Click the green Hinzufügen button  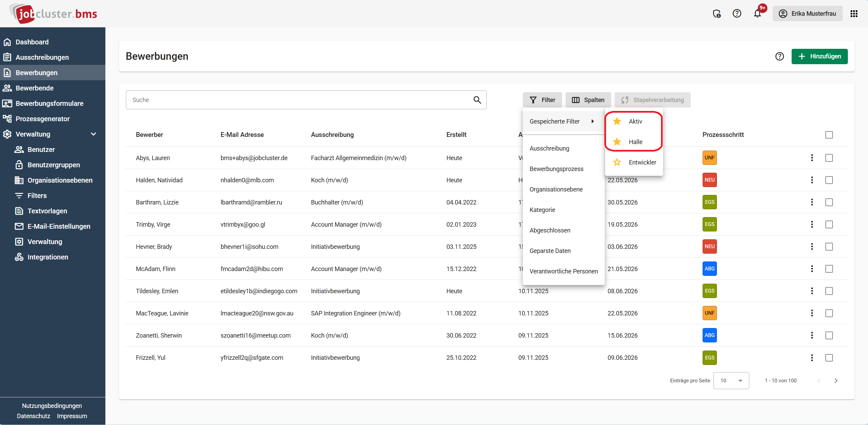coord(819,56)
